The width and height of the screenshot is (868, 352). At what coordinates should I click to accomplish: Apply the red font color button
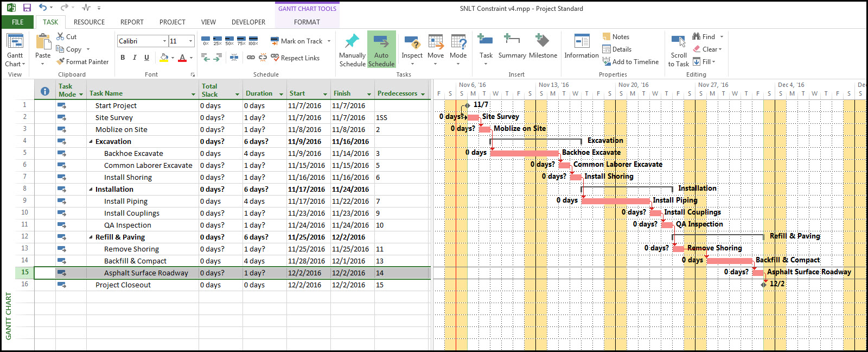click(182, 57)
